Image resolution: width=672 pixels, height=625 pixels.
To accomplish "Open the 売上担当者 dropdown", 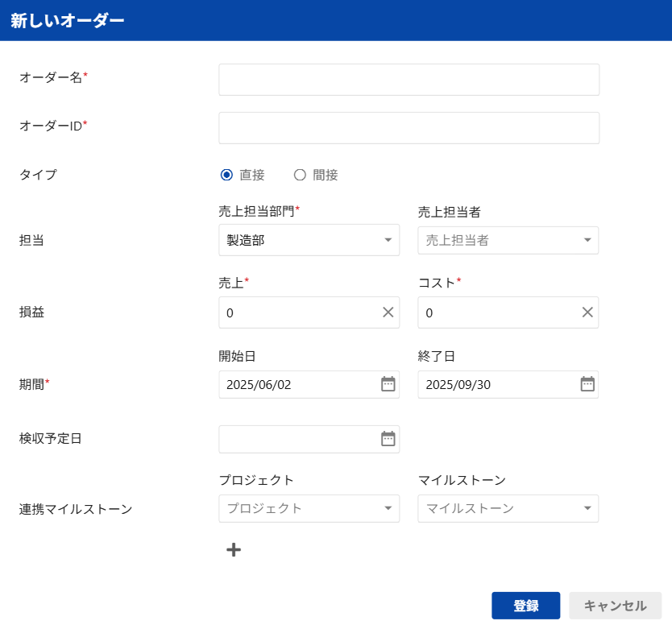I will point(508,240).
